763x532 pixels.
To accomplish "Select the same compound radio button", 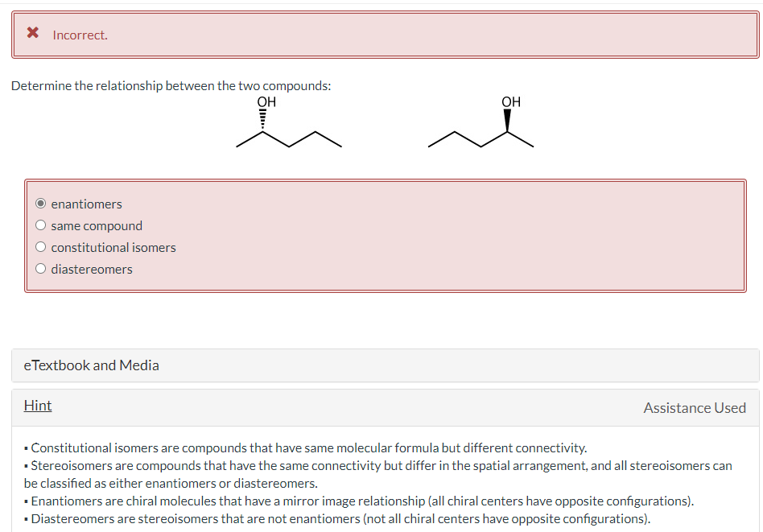I will pyautogui.click(x=41, y=225).
